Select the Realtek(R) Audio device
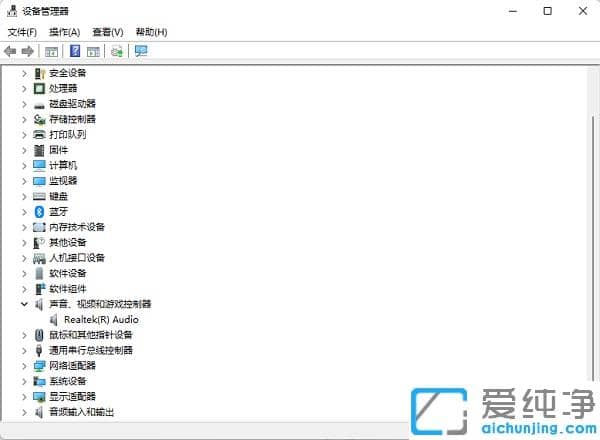Viewport: 600px width, 440px height. [x=101, y=319]
